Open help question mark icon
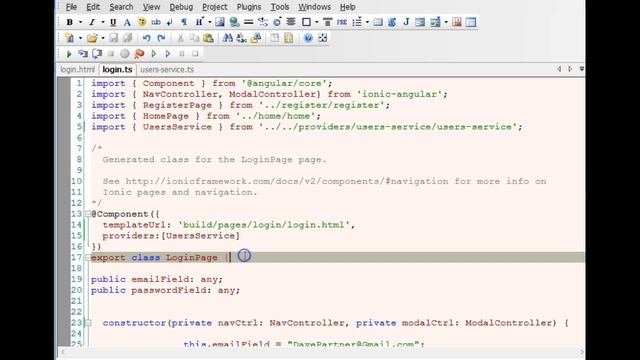The width and height of the screenshot is (640, 360). (x=308, y=38)
